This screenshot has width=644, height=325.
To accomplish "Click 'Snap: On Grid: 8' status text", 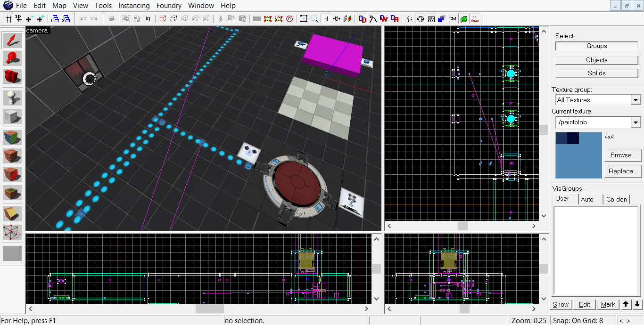I will [578, 321].
